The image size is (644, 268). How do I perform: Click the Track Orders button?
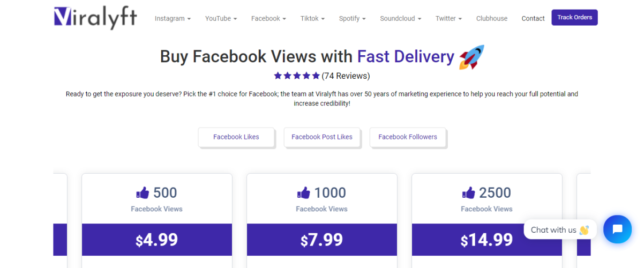pos(574,17)
